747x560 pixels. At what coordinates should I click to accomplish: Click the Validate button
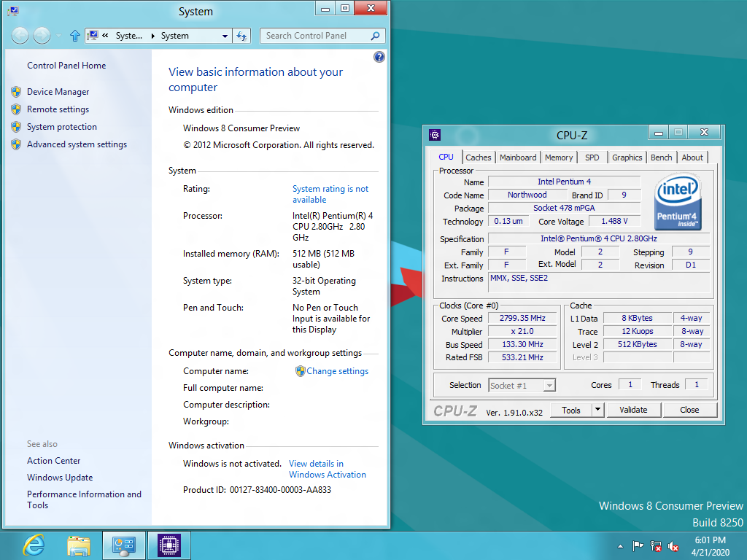point(634,410)
